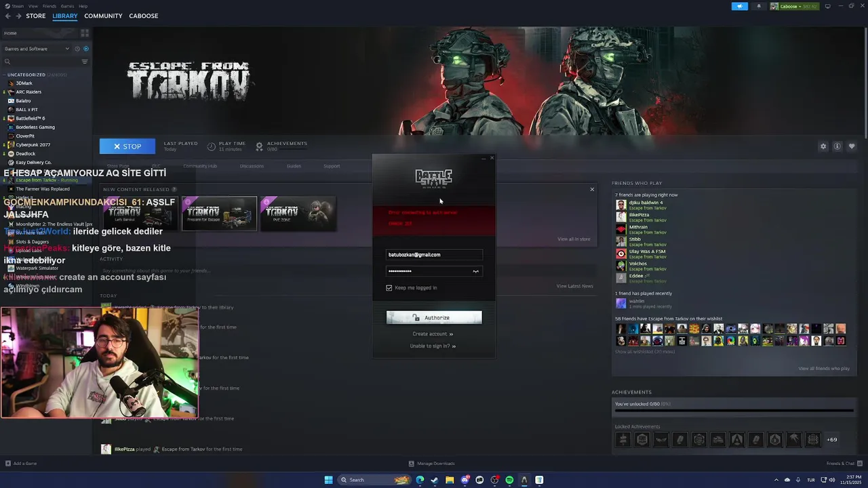Viewport: 868px width, 488px height.
Task: Select Cyberpunk 2077 in library list
Action: coord(33,145)
